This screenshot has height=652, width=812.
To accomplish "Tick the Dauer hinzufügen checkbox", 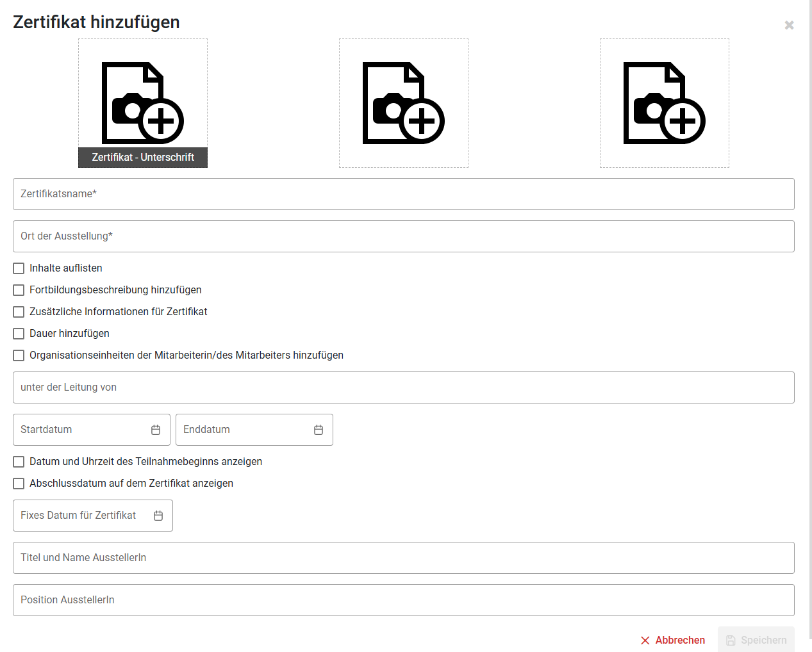I will pos(19,334).
